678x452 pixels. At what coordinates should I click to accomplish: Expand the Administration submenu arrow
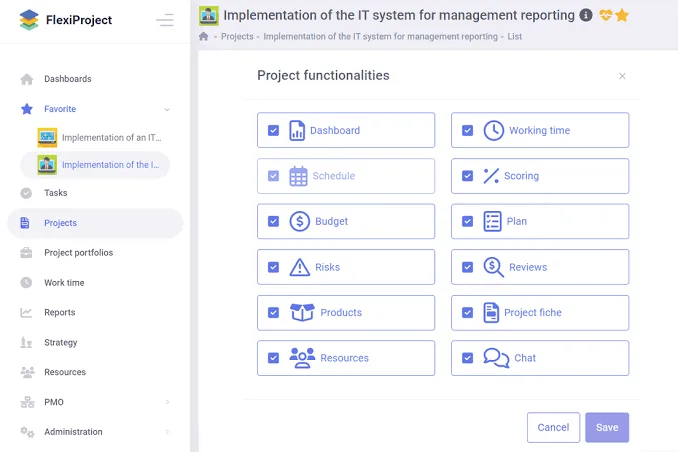click(167, 432)
